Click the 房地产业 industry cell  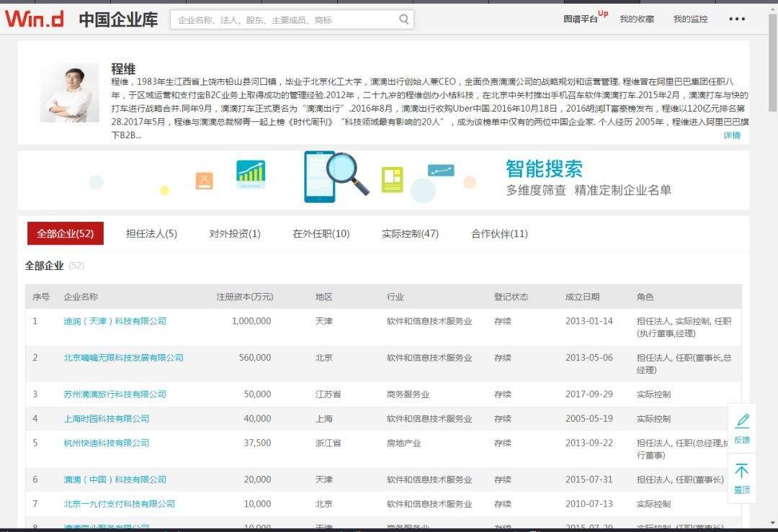click(x=404, y=443)
